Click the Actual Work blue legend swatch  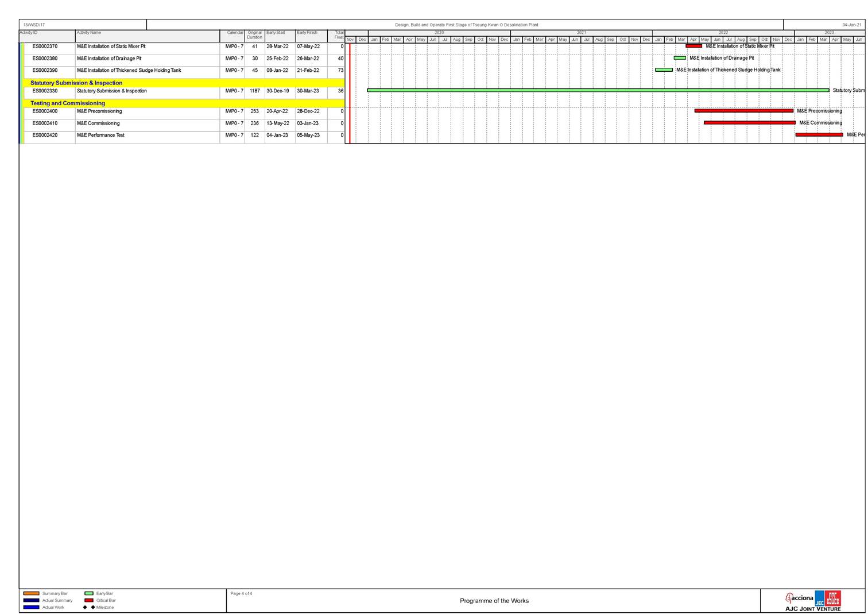(x=31, y=607)
